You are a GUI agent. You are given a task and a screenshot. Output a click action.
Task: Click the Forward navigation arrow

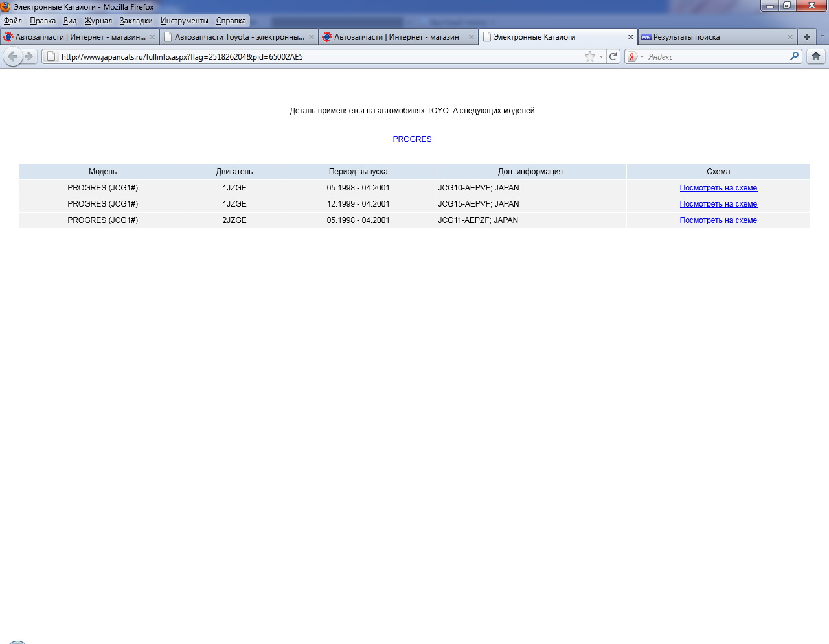(29, 57)
